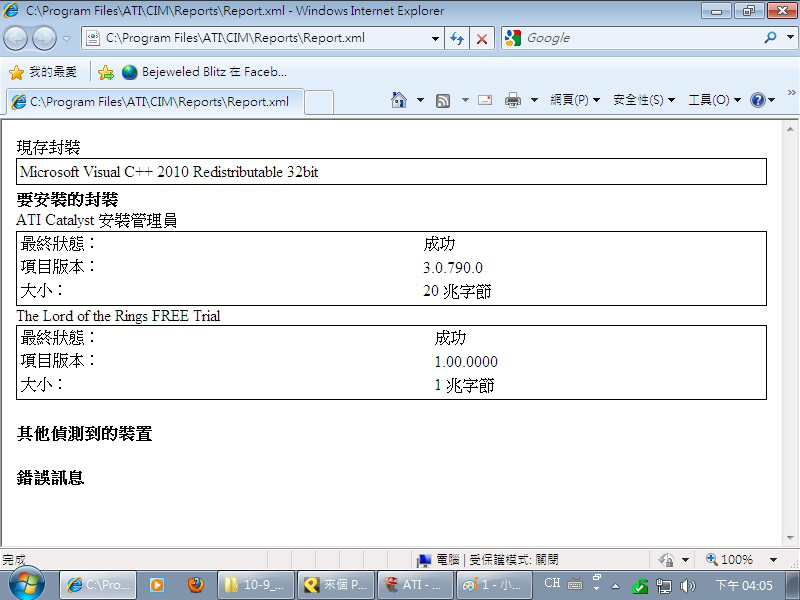
Task: Click the size value 1 兆字節
Action: click(464, 385)
